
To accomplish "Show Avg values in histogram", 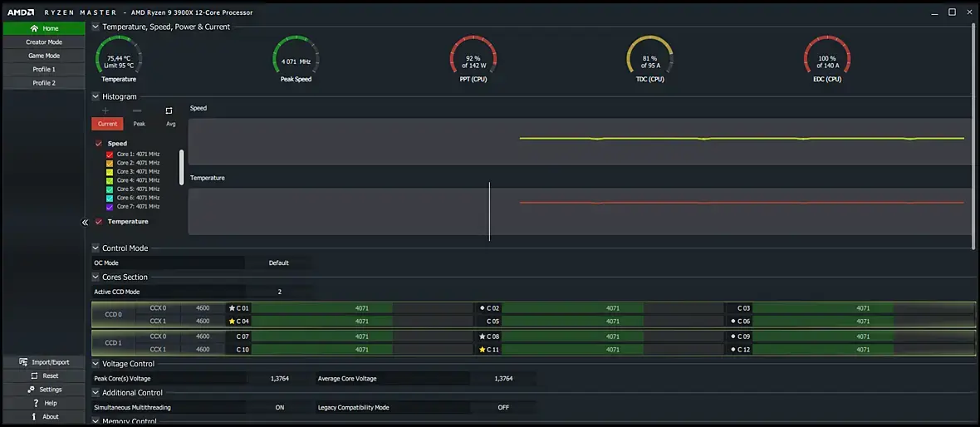I will pos(170,124).
